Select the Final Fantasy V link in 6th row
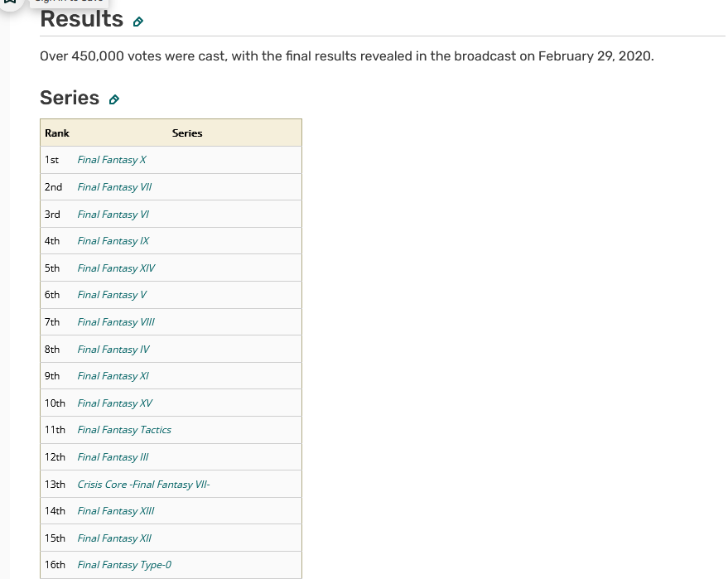This screenshot has width=728, height=579. click(x=112, y=295)
